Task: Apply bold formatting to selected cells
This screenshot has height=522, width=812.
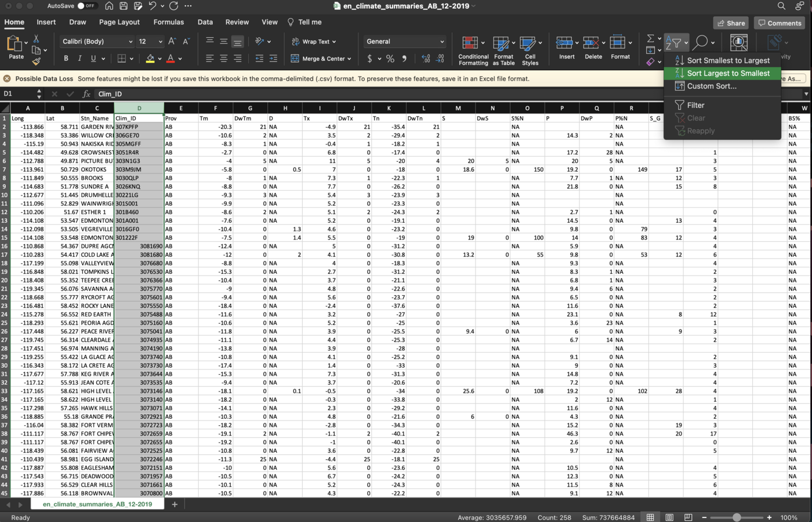Action: click(x=66, y=58)
